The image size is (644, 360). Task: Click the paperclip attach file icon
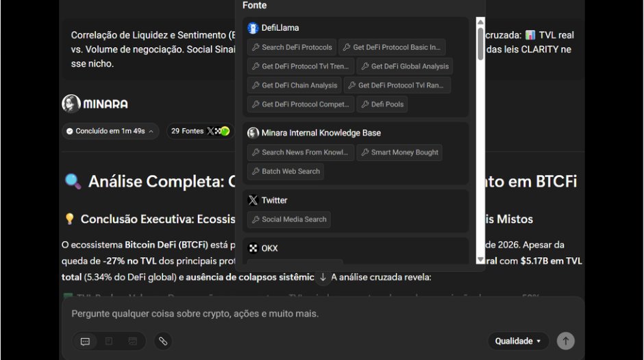(163, 341)
